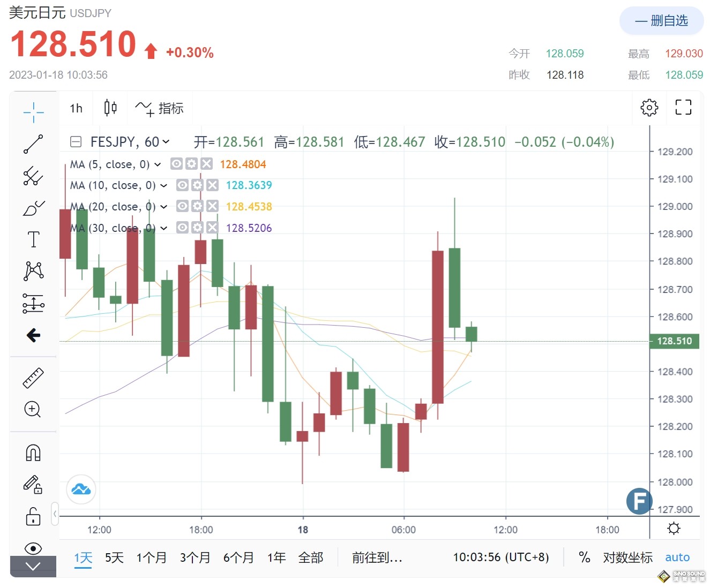Toggle lock all drawing tools
The width and height of the screenshot is (710, 588).
33,517
